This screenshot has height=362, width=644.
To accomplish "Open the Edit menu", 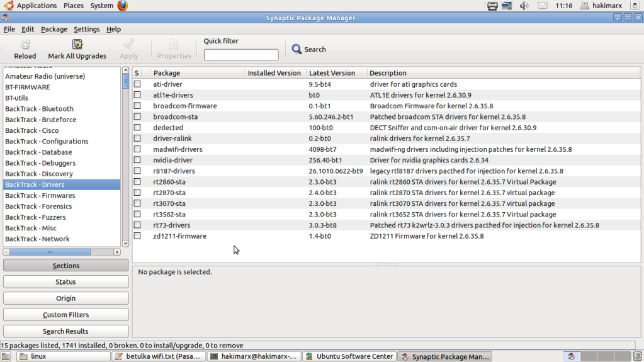I will (28, 29).
